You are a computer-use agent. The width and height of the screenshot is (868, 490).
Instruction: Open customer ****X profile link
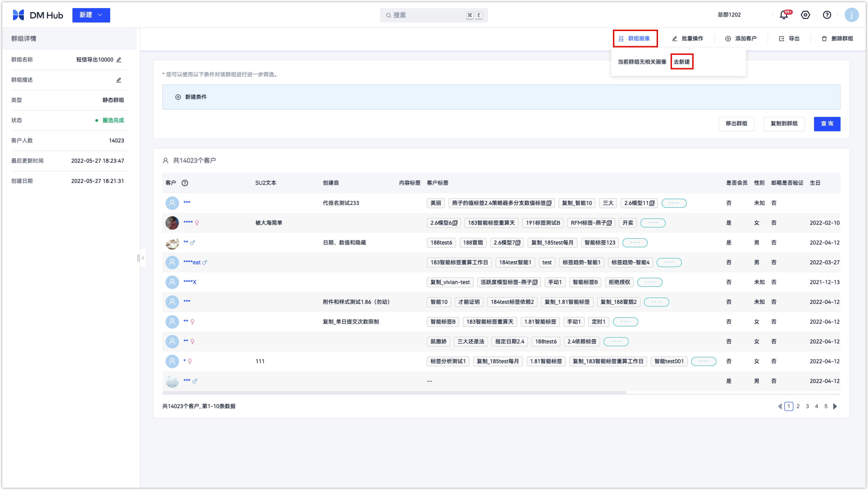click(x=190, y=282)
